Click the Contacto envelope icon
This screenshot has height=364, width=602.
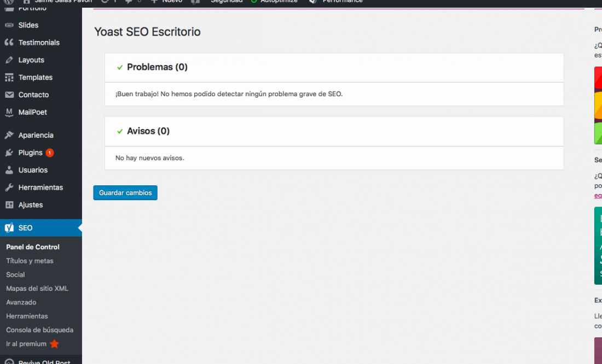point(9,95)
